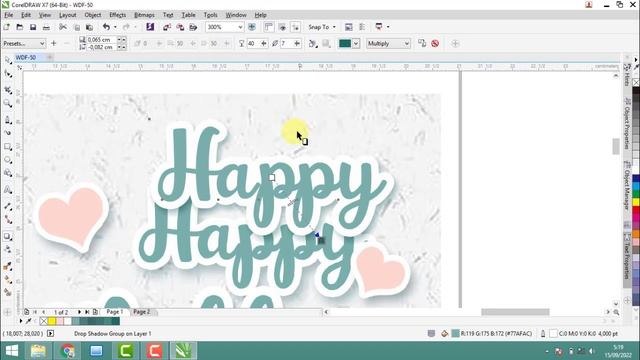Select the Interactive Fill tool
The image size is (640, 360).
[7, 280]
